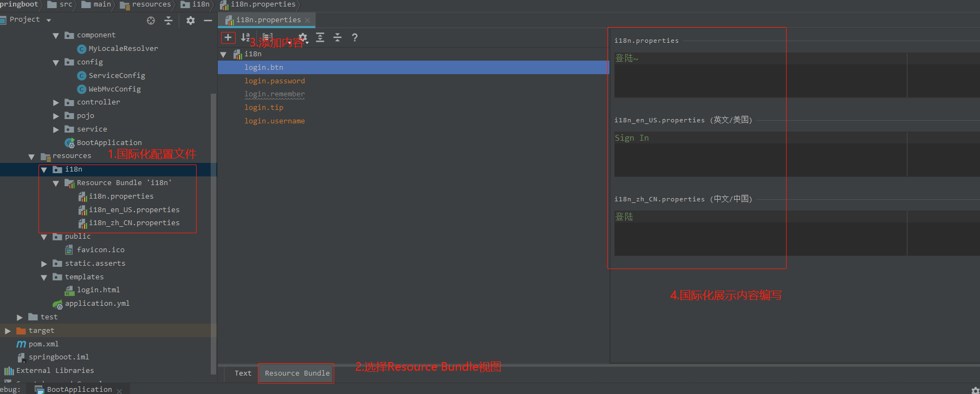980x394 pixels.
Task: Close the i18n.properties editor tab
Action: coord(308,20)
